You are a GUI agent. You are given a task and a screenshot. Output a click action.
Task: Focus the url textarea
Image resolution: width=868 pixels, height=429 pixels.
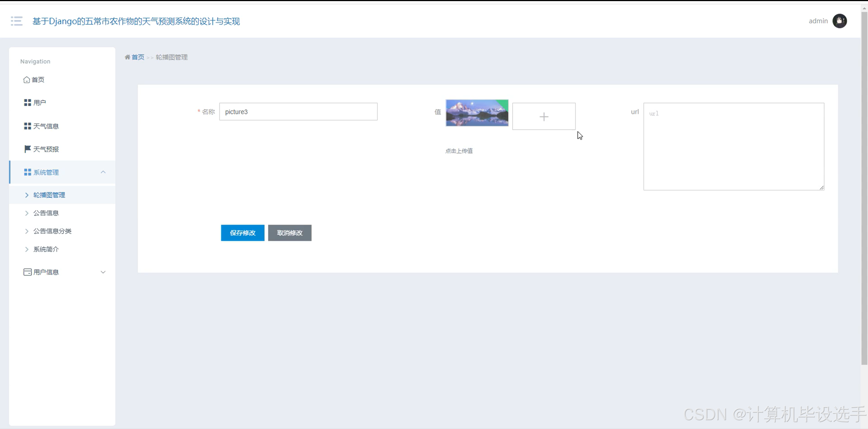click(733, 147)
